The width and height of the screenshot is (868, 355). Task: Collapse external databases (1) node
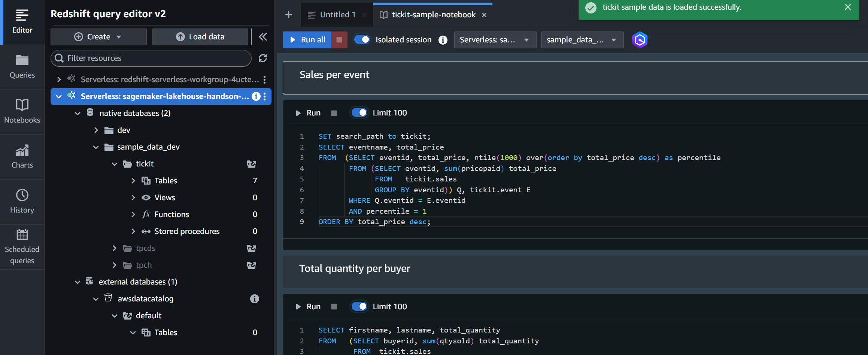coord(78,282)
